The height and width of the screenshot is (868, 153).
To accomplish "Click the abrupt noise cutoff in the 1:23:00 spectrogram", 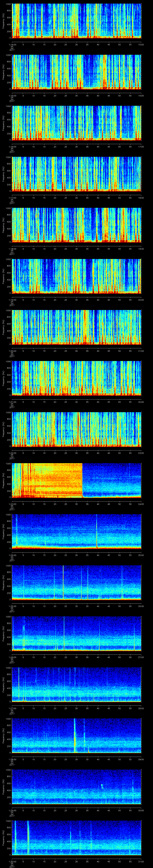I will (82, 480).
